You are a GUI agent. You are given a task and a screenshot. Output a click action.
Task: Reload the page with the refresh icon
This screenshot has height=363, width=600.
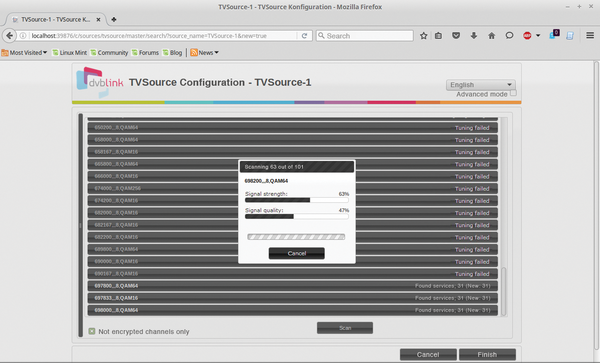[304, 36]
